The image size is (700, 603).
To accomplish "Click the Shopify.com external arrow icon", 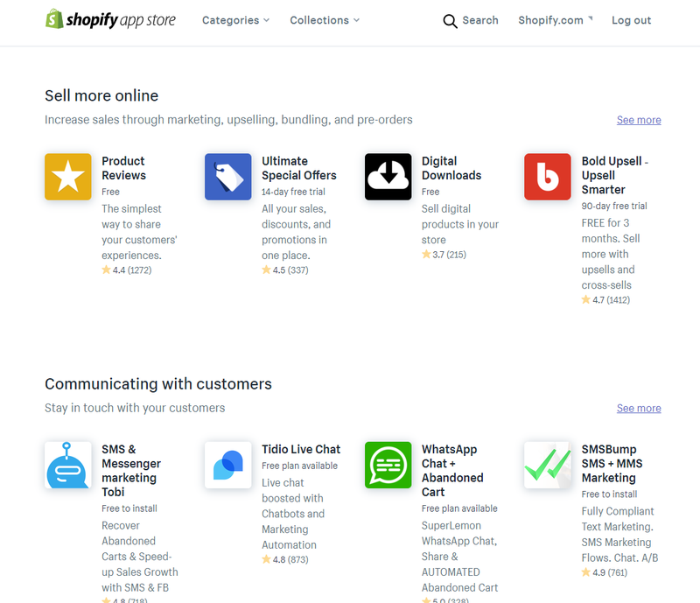I will (590, 18).
